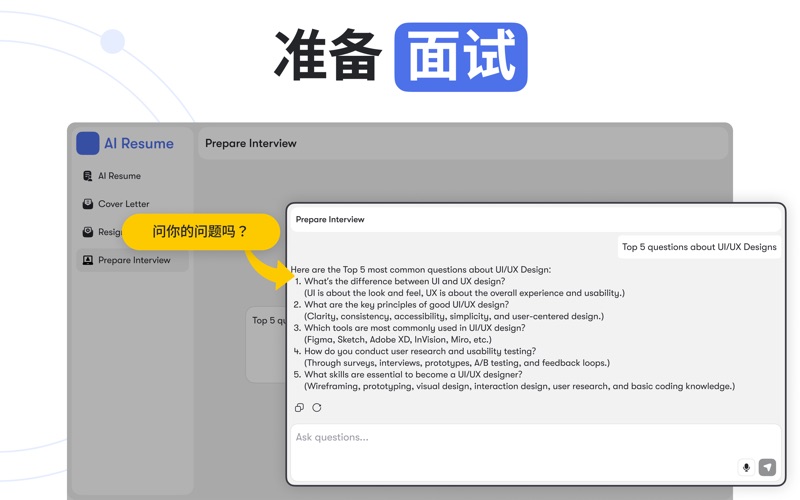Click 'Which tools are most commonly used' question

click(x=415, y=328)
